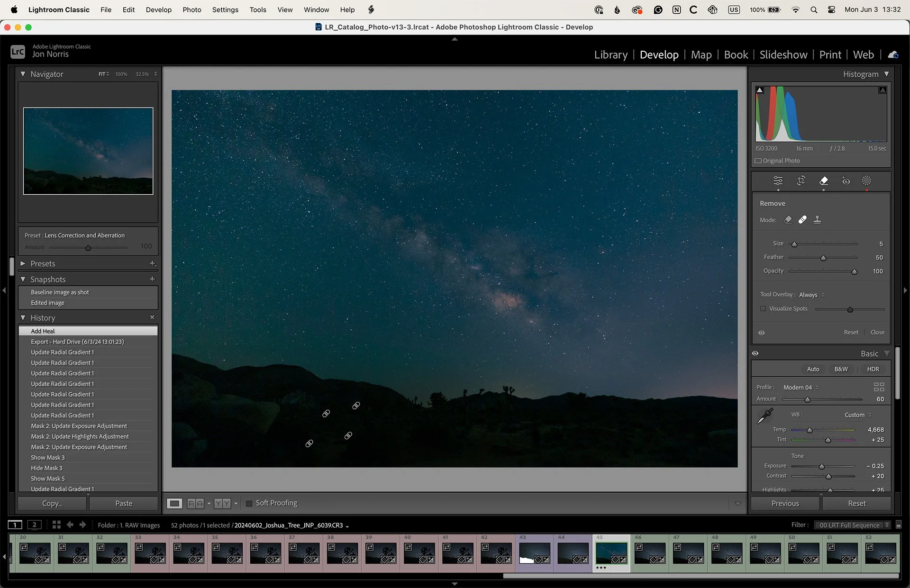This screenshot has width=910, height=588.
Task: Toggle the Basic panel eye visibility switch
Action: [x=755, y=353]
